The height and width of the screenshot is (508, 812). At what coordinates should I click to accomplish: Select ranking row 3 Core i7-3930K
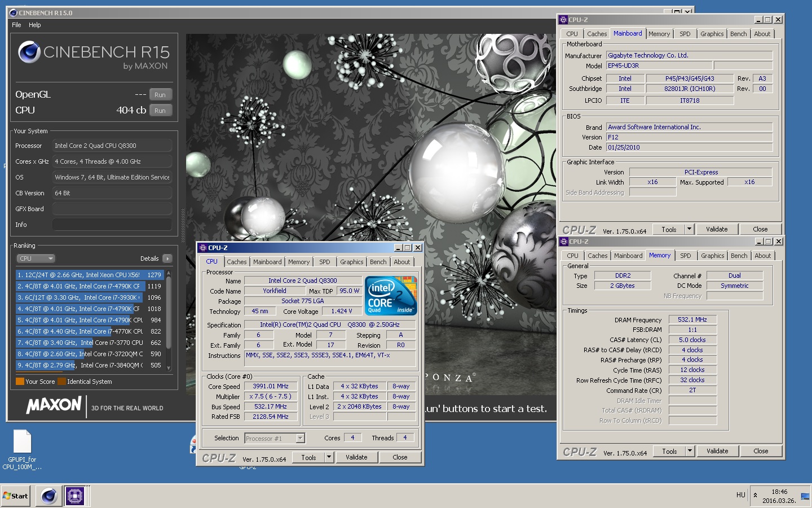(x=90, y=297)
